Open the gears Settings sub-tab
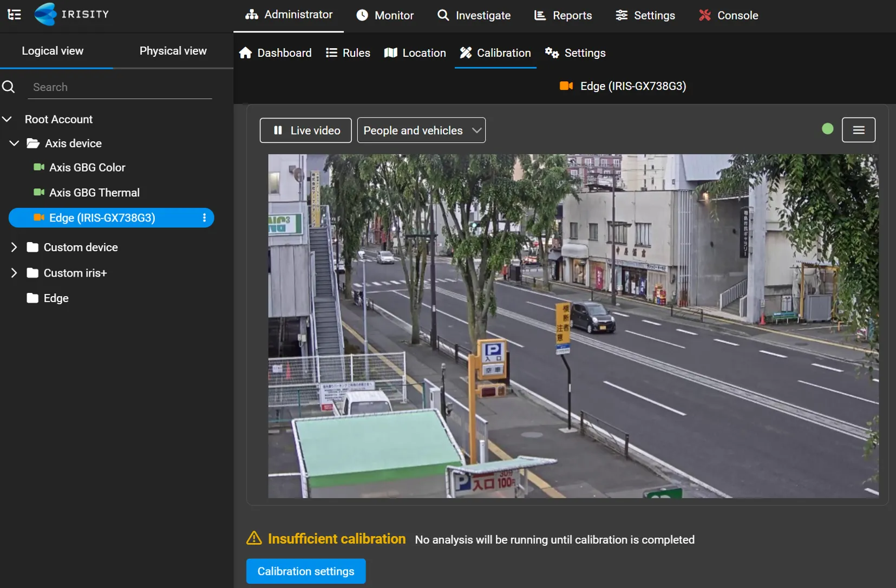Image resolution: width=896 pixels, height=588 pixels. coord(575,53)
